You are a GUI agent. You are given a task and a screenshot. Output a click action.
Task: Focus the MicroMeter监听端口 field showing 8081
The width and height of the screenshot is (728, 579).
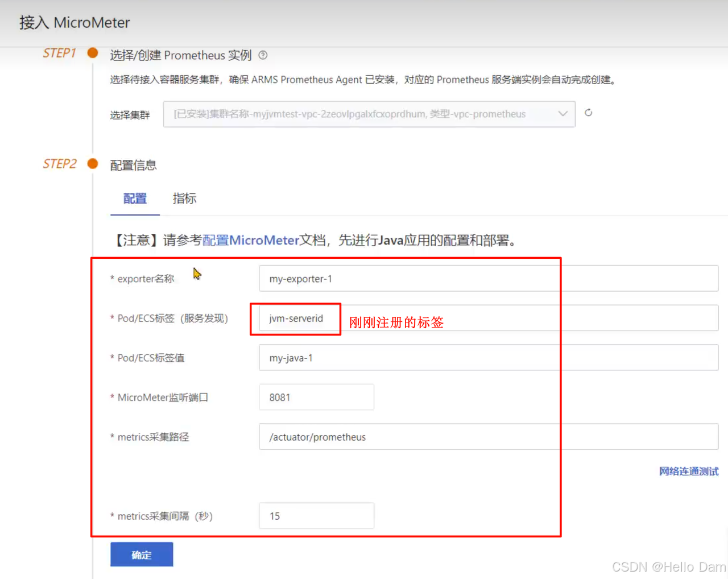pos(316,397)
